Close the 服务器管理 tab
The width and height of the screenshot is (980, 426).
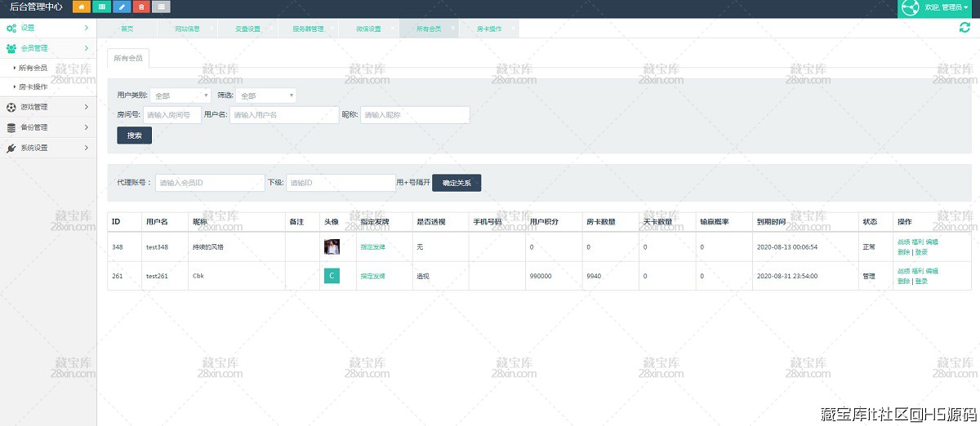click(333, 27)
